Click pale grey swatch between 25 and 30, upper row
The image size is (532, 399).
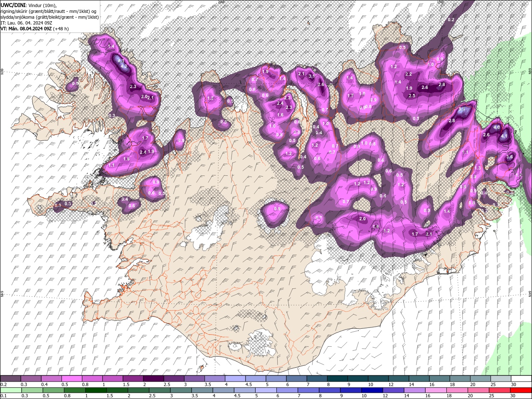[x=500, y=379]
